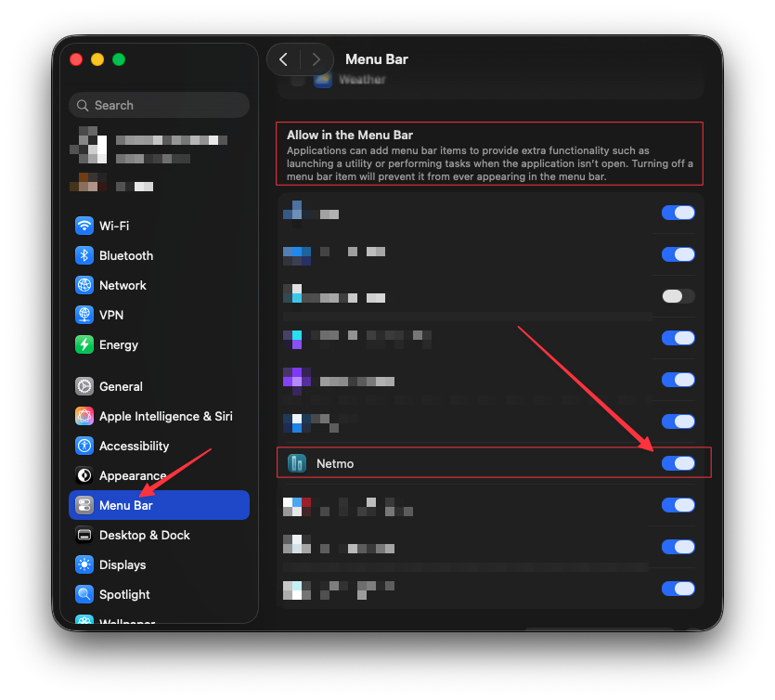
Task: Open General settings gear icon
Action: tap(84, 386)
